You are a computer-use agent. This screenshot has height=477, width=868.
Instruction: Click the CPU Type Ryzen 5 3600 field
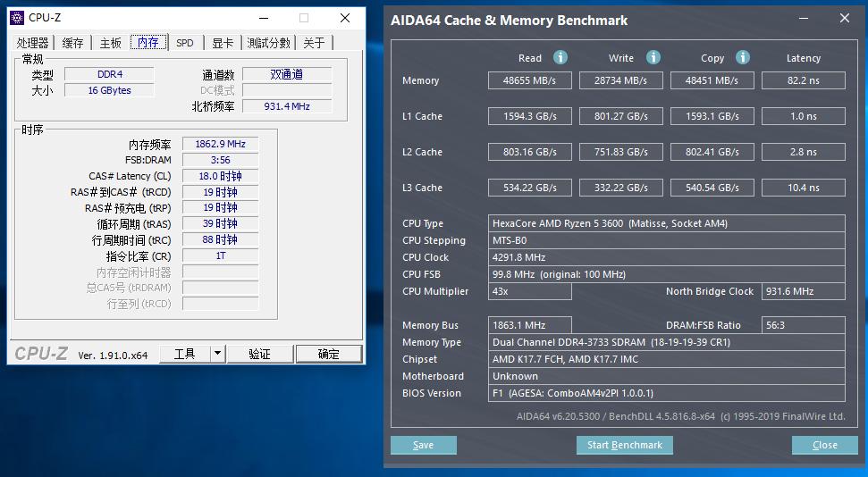[x=667, y=223]
